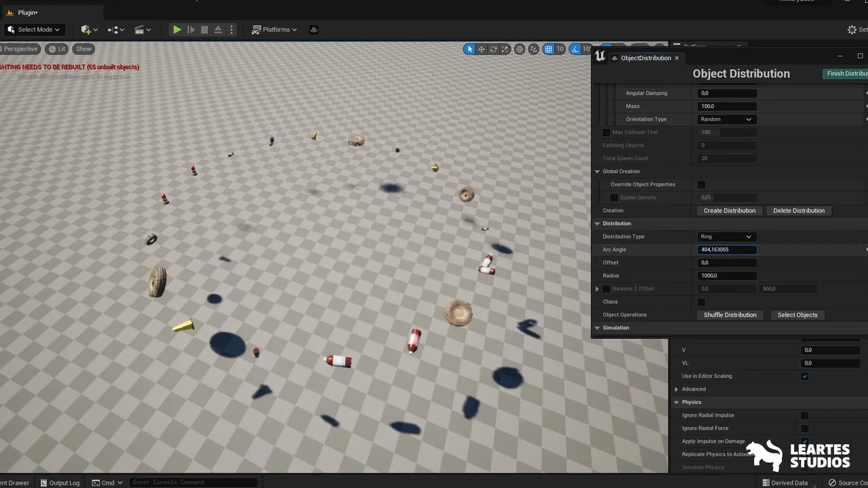
Task: Select the rotate gizmo tool
Action: (x=494, y=49)
